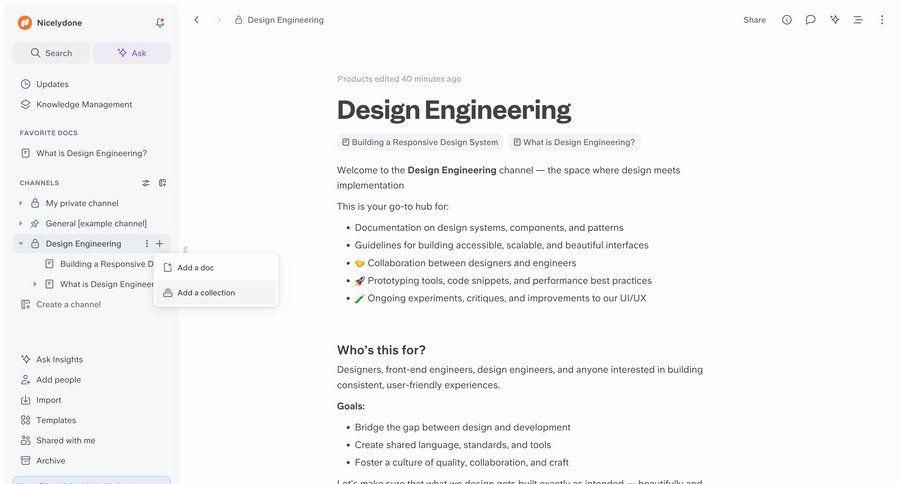The image size is (900, 484).
Task: Click the Share button
Action: tap(754, 20)
